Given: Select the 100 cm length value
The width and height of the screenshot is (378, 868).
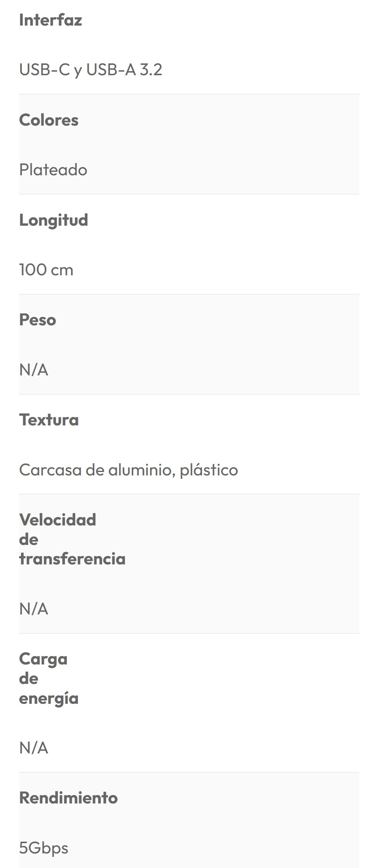Looking at the screenshot, I should (x=46, y=270).
